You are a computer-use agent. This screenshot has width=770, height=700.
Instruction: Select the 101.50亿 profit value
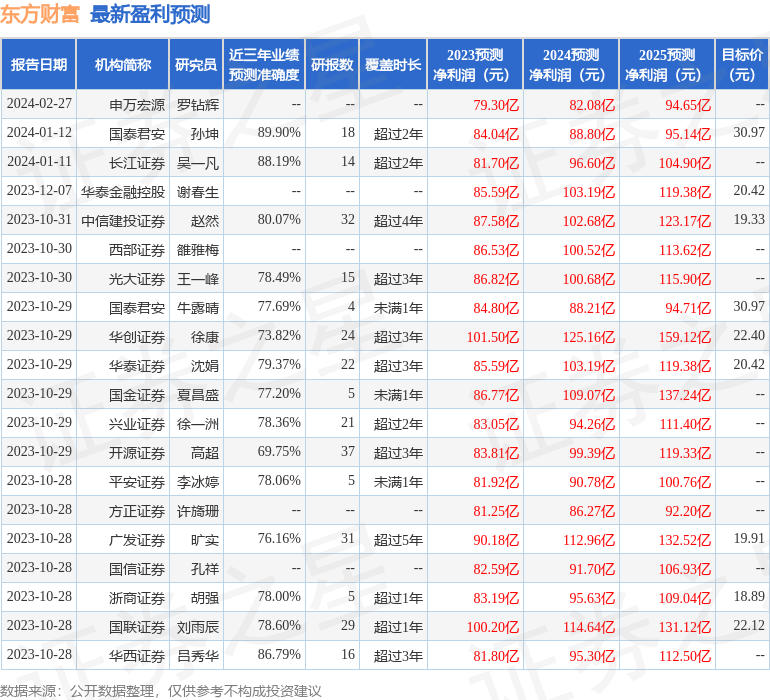click(493, 336)
